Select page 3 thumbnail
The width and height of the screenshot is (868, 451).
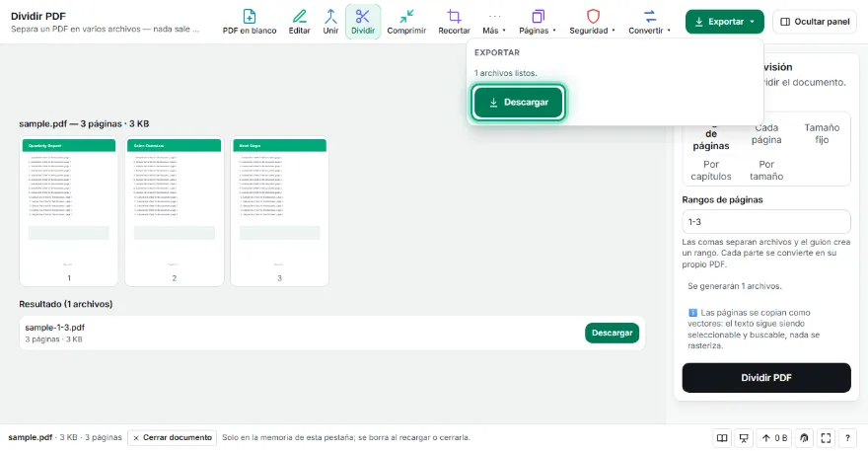(279, 211)
